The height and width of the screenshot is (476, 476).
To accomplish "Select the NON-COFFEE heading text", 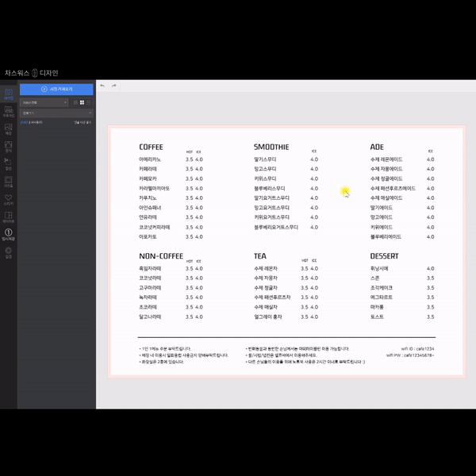I will click(x=161, y=256).
